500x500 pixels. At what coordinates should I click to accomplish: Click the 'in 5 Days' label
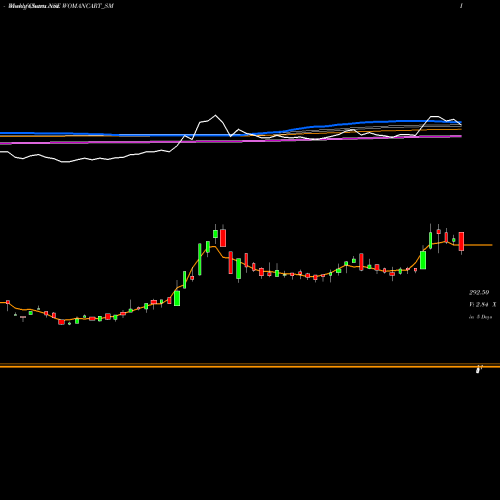click(480, 317)
